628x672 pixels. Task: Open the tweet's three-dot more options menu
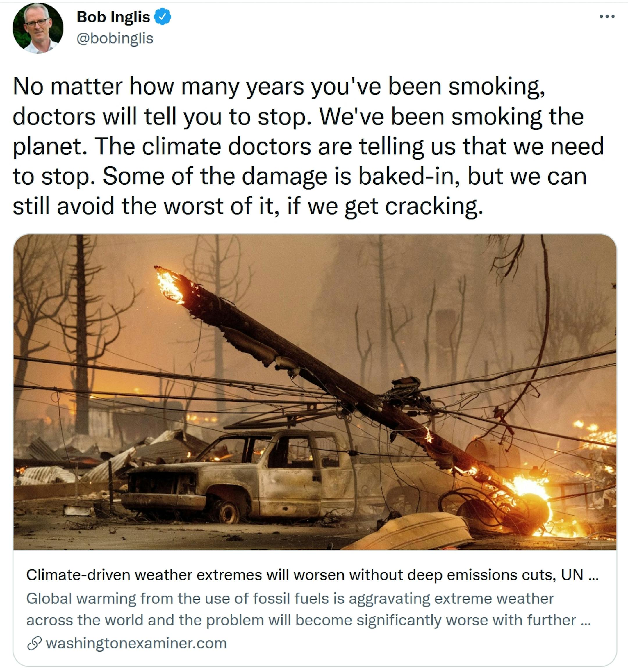[607, 16]
